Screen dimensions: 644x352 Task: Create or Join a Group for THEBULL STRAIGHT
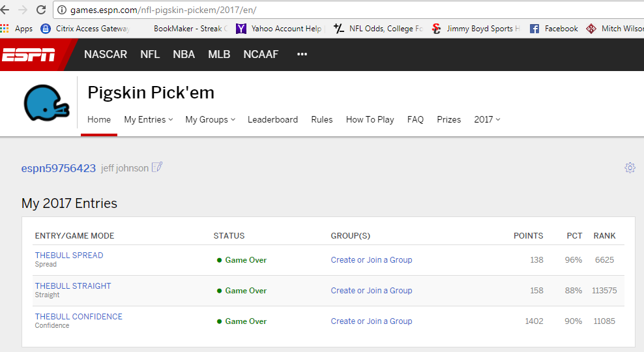372,290
